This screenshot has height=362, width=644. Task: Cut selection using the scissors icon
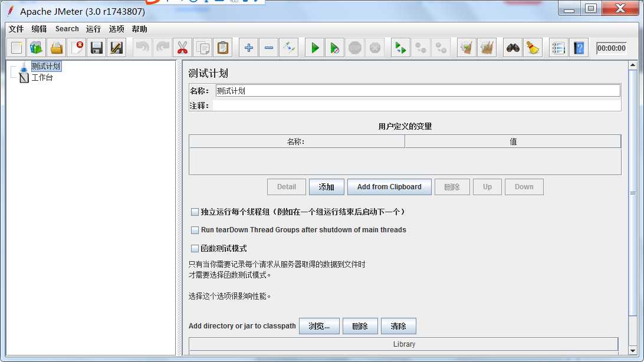[x=182, y=48]
